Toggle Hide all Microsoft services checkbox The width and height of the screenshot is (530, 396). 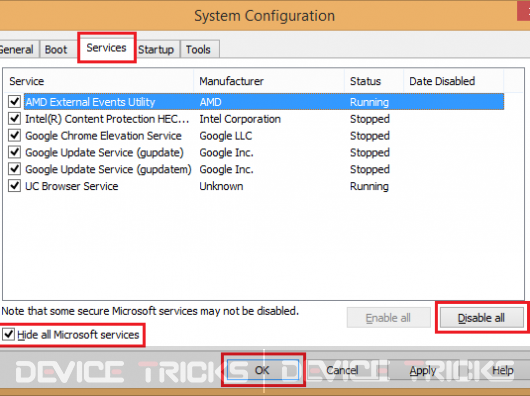8,334
